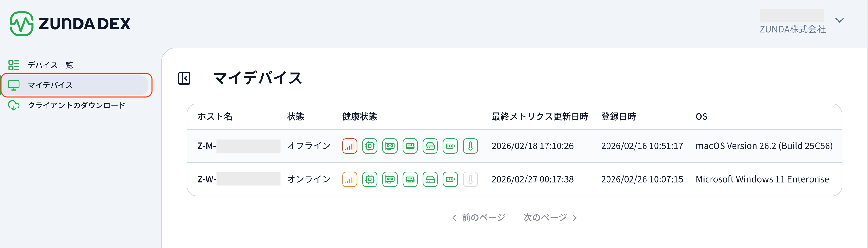Click the battery icon in the online device row
Image resolution: width=868 pixels, height=248 pixels.
(x=450, y=179)
